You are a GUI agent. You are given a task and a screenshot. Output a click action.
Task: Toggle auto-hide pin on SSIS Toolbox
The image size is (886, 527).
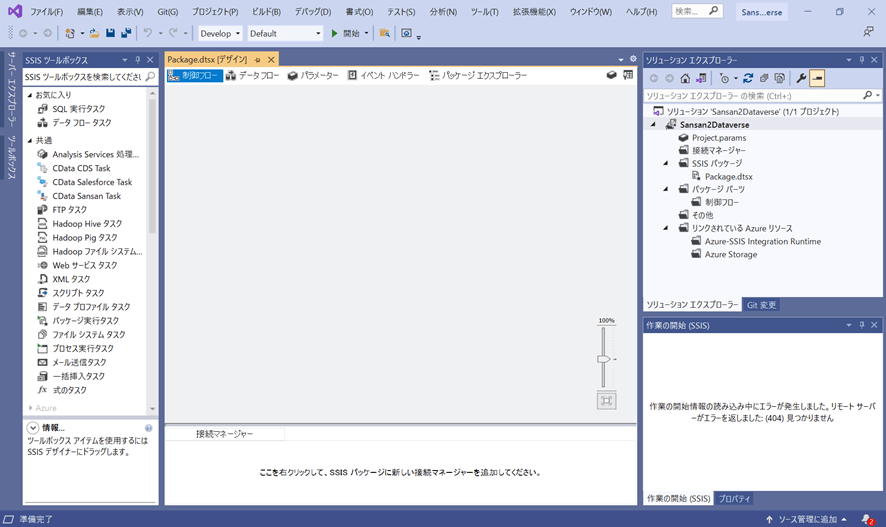pos(138,60)
